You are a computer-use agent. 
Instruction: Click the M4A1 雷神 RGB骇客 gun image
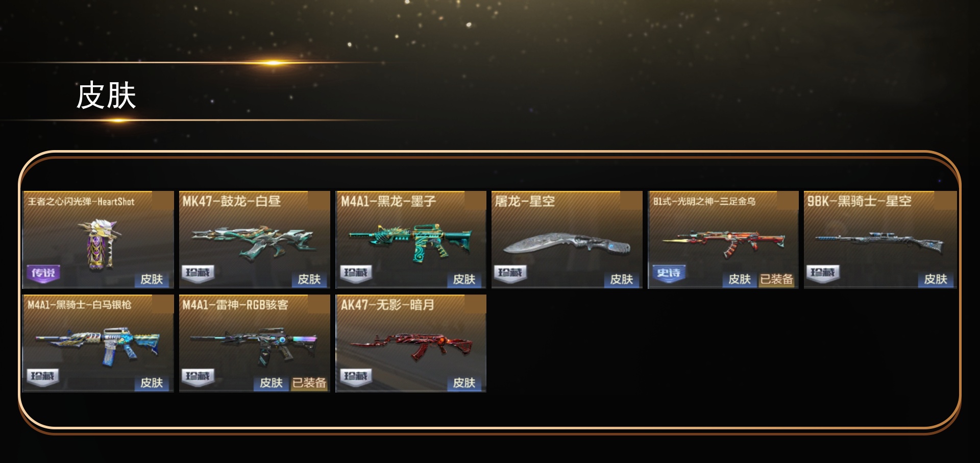click(x=254, y=346)
